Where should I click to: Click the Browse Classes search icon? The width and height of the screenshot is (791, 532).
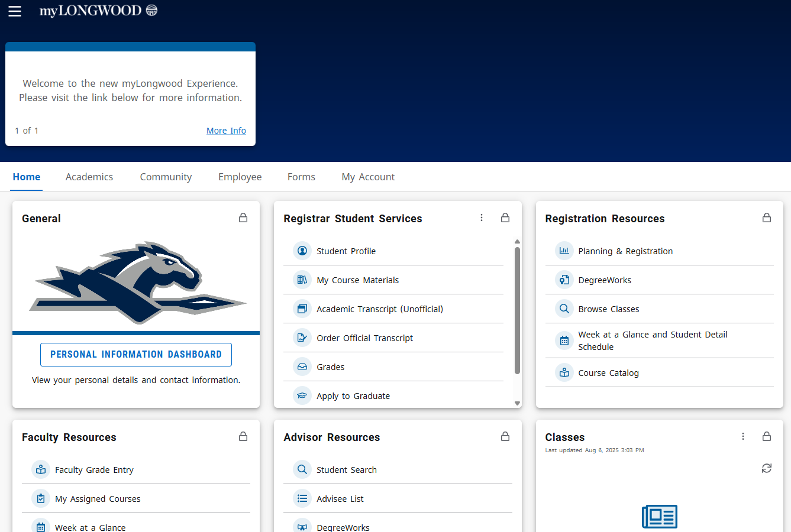point(564,309)
